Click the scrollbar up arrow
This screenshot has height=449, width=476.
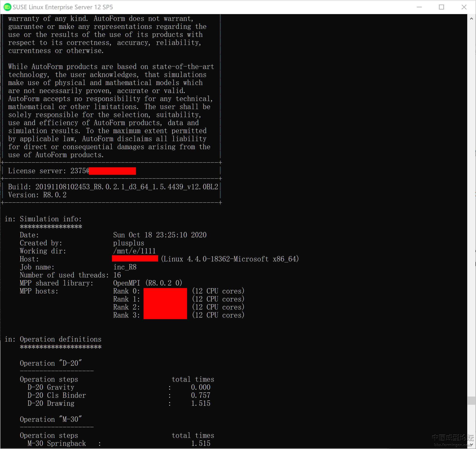[471, 18]
